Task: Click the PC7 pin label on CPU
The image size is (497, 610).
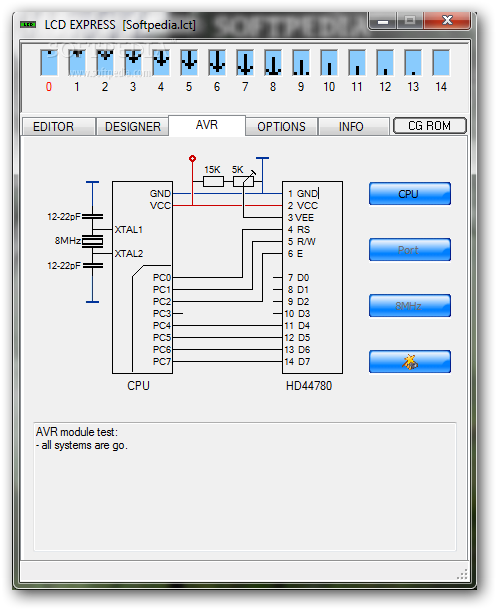Action: tap(162, 362)
